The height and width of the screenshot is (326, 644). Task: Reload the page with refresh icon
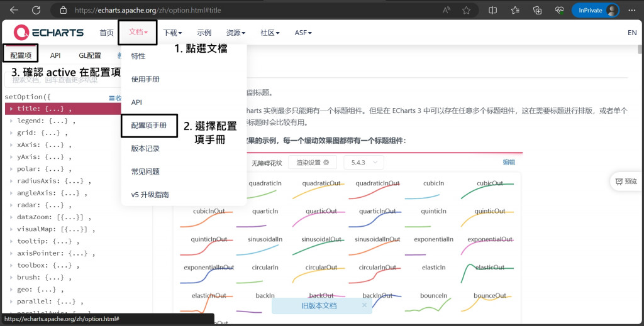[x=36, y=10]
